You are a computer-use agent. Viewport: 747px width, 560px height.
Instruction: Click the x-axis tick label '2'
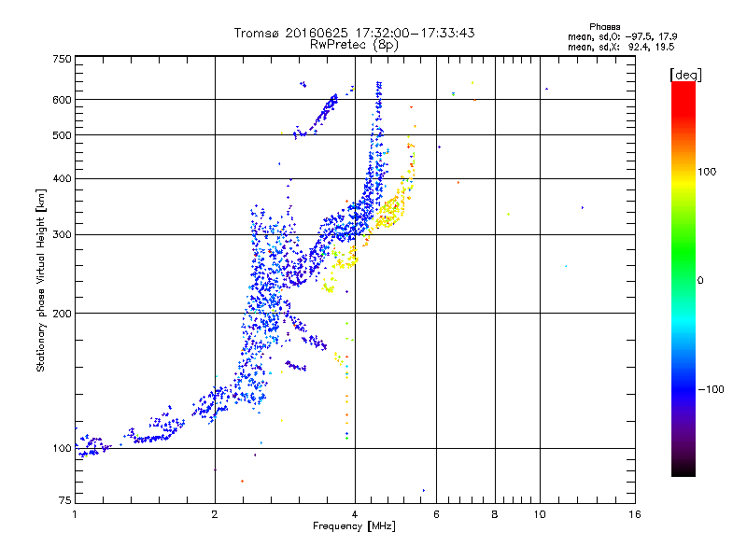pyautogui.click(x=215, y=514)
